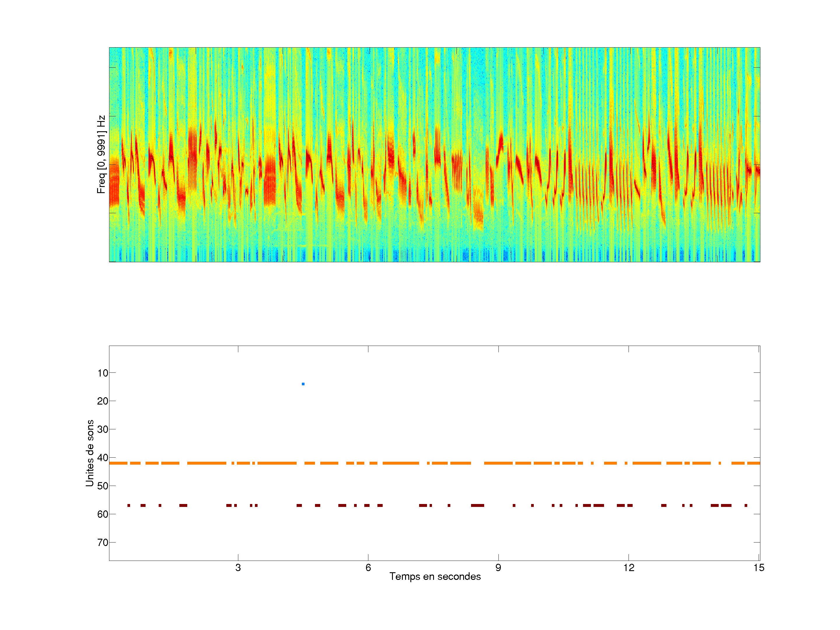Click x-axis tick label 3
Screen dimensions: 840x630
[x=238, y=568]
